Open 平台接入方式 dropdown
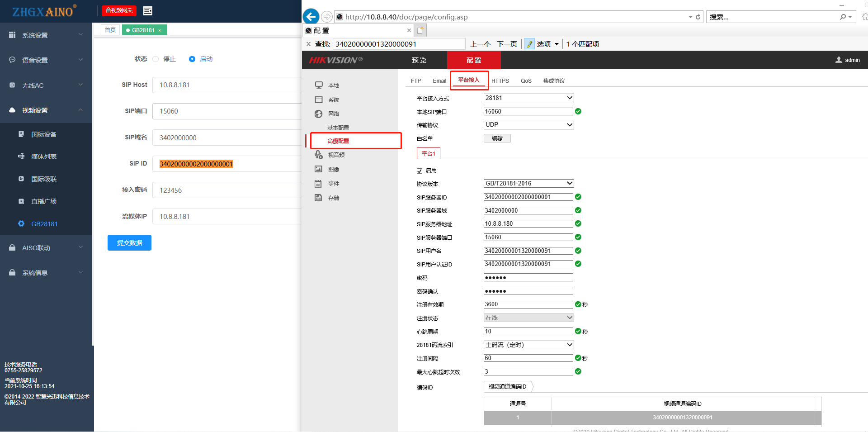Image resolution: width=868 pixels, height=432 pixels. (x=528, y=98)
